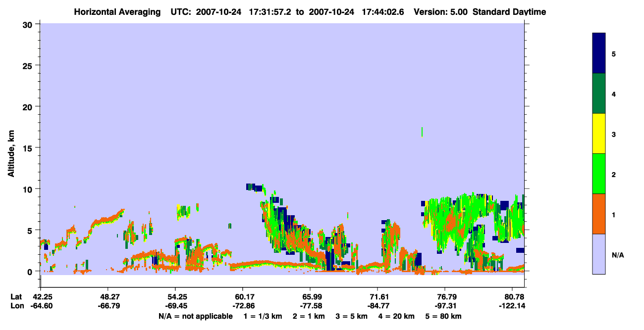Click latitude value 42.25
Image resolution: width=644 pixels, height=330 pixels.
click(x=42, y=297)
